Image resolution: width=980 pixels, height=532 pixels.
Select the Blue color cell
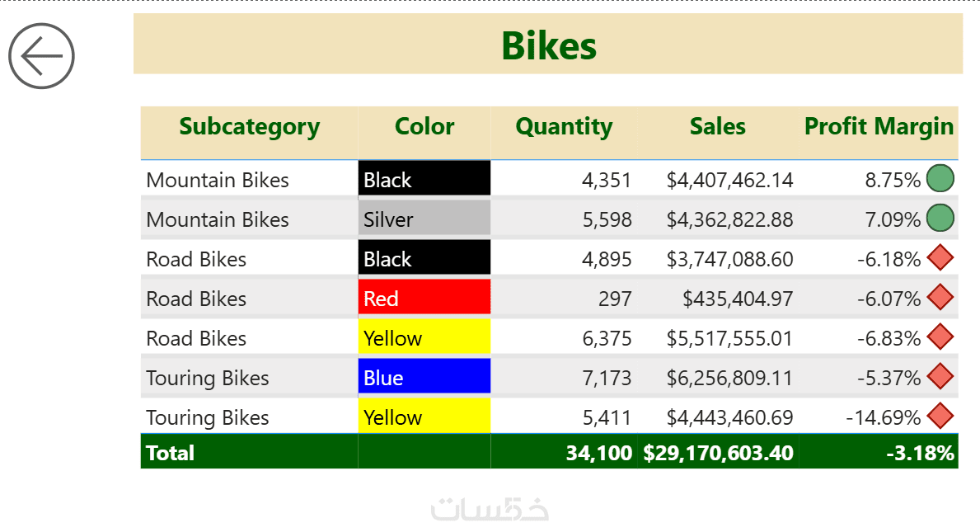click(424, 378)
